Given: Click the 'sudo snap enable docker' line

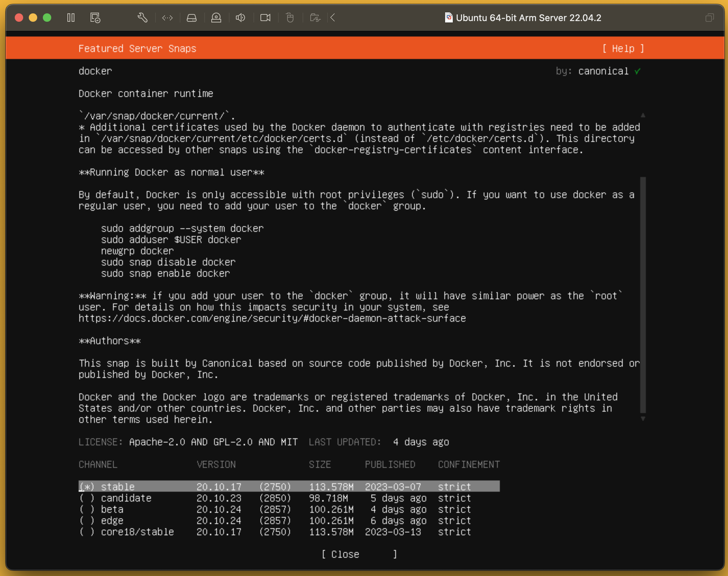Looking at the screenshot, I should tap(165, 273).
